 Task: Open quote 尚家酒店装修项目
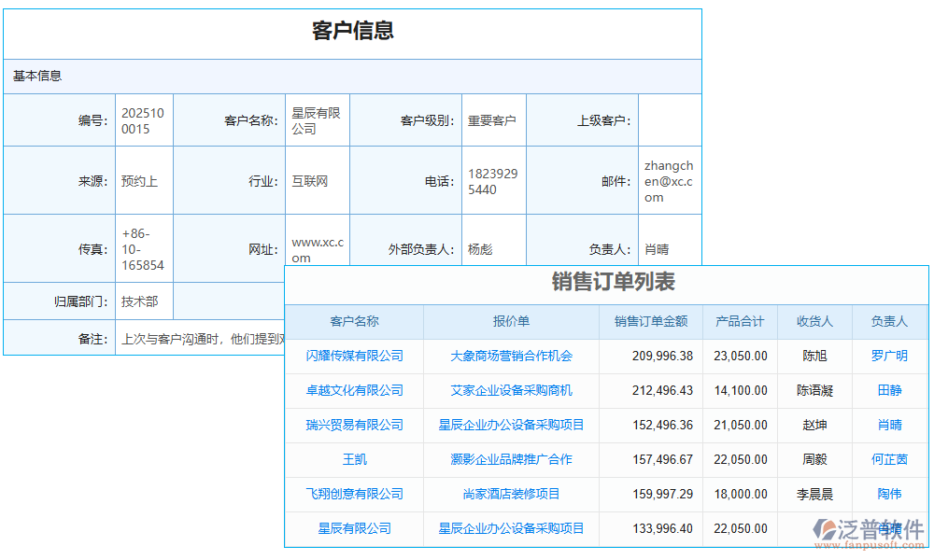[511, 494]
